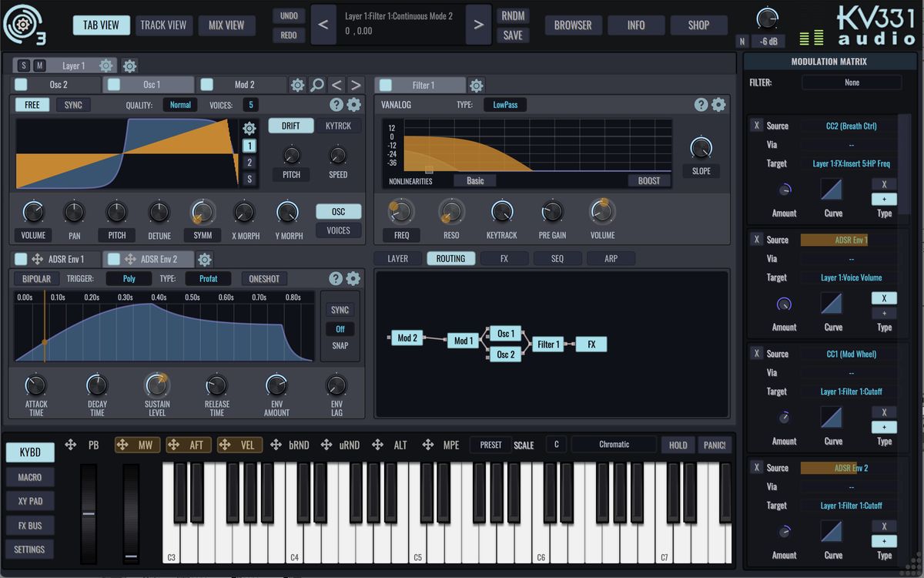Open Layer 1 settings gear icon

tap(105, 66)
